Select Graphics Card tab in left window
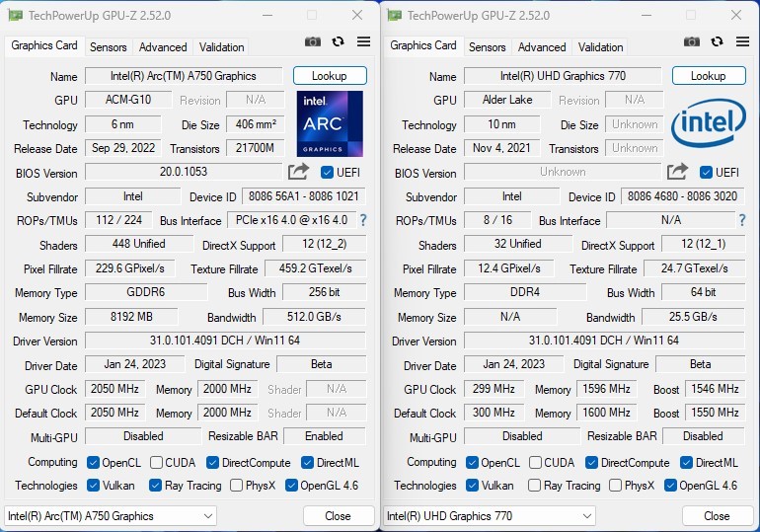 click(x=44, y=45)
